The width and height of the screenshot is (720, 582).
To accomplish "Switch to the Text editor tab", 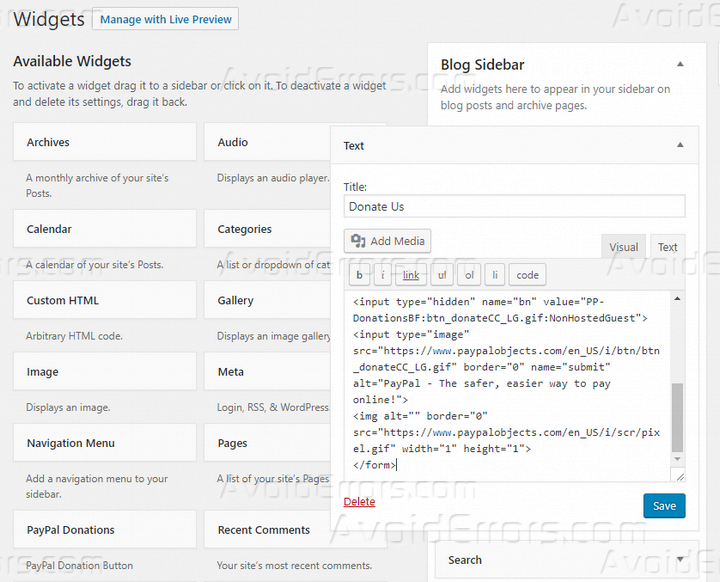I will pos(667,247).
